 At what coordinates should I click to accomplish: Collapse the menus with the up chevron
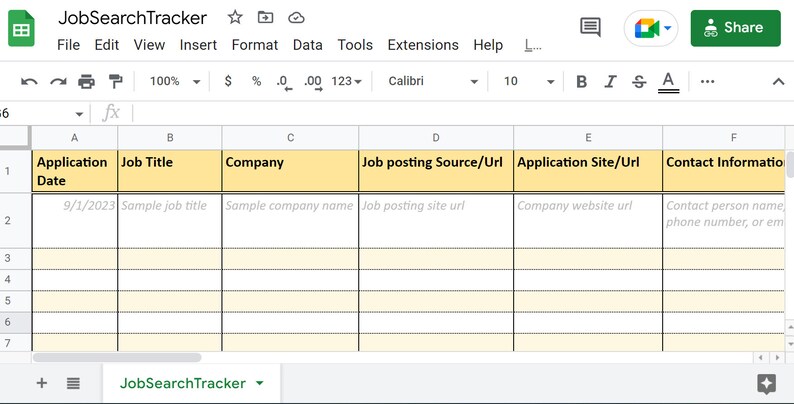[778, 82]
